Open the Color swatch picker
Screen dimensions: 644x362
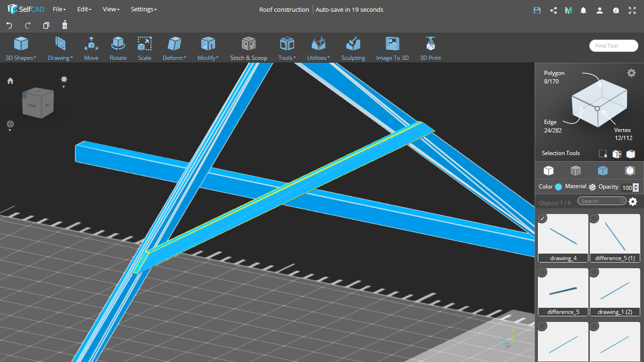tap(558, 187)
